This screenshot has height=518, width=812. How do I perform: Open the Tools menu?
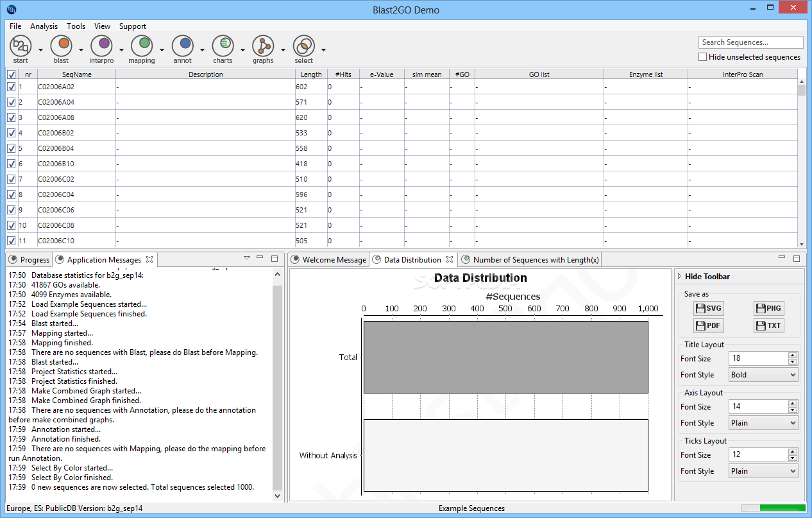coord(76,26)
